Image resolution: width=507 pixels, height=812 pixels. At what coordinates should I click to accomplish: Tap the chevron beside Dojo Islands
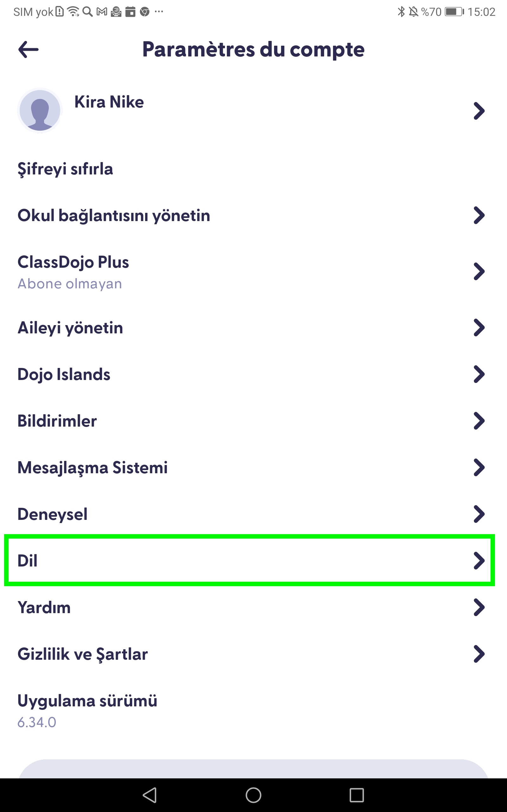(479, 374)
